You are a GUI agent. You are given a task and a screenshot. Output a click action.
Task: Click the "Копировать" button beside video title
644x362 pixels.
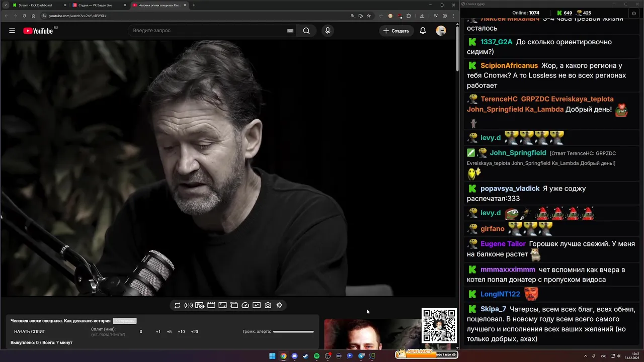[x=125, y=321]
